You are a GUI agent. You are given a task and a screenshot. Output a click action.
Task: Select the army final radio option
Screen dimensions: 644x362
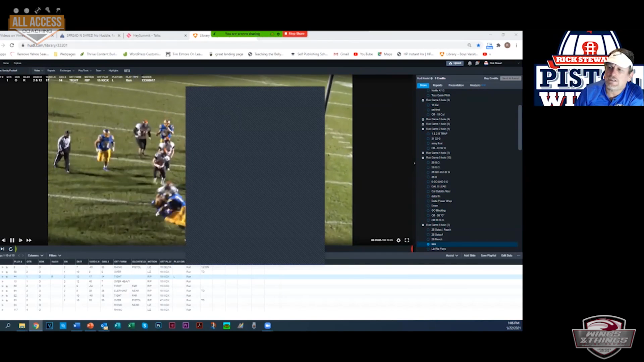[428, 143]
